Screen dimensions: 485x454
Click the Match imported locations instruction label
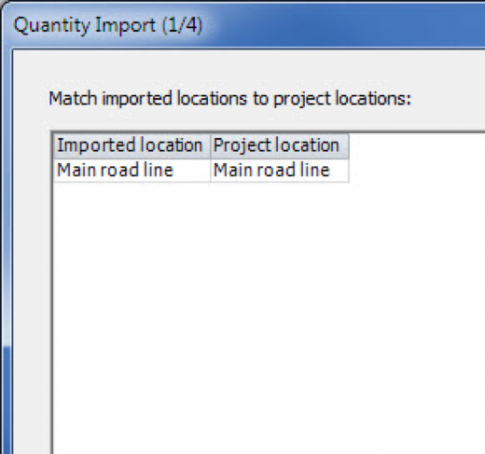click(230, 99)
